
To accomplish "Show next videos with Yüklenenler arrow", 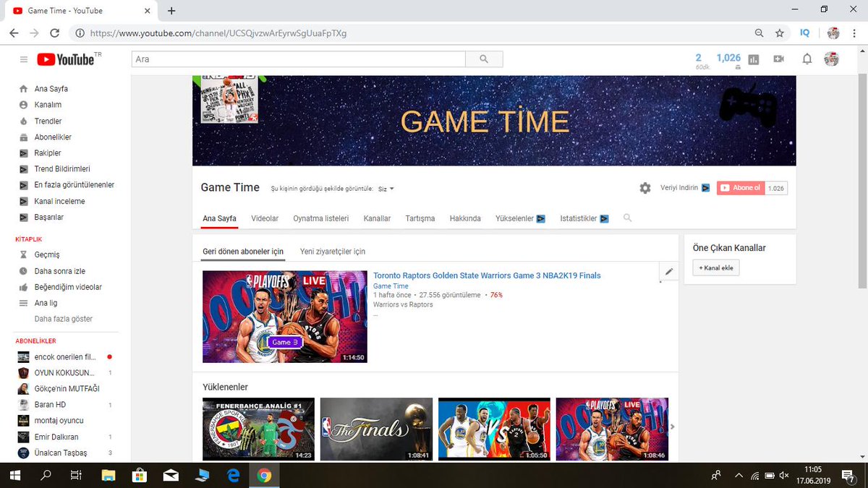I will [673, 427].
